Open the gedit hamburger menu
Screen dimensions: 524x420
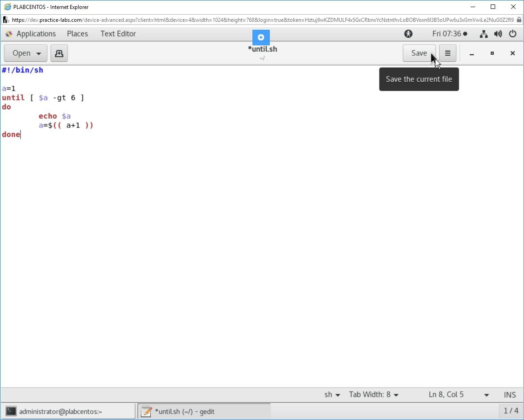coord(448,53)
